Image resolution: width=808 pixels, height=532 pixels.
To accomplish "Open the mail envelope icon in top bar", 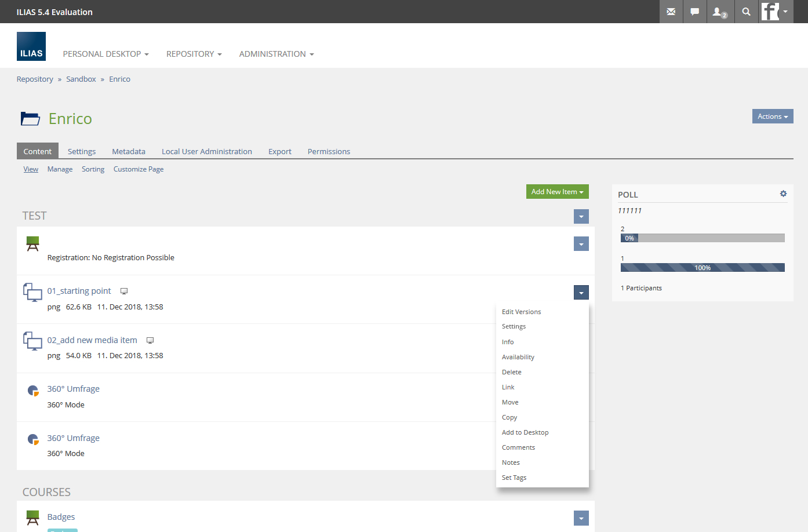I will tap(671, 12).
